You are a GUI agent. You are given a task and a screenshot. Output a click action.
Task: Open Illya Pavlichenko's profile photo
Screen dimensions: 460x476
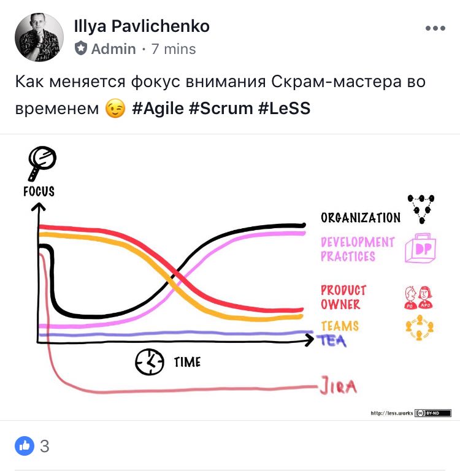[x=39, y=37]
